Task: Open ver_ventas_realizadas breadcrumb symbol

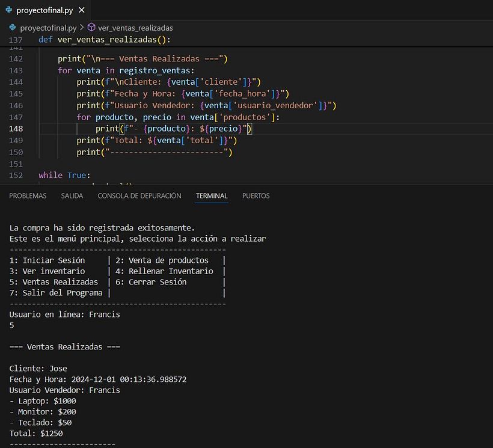Action: pos(135,28)
